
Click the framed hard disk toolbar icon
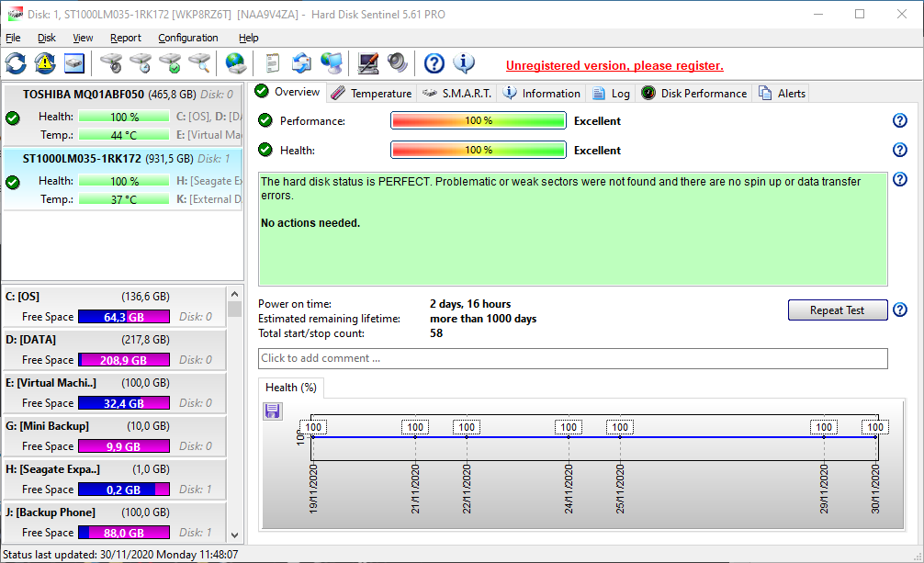click(74, 63)
